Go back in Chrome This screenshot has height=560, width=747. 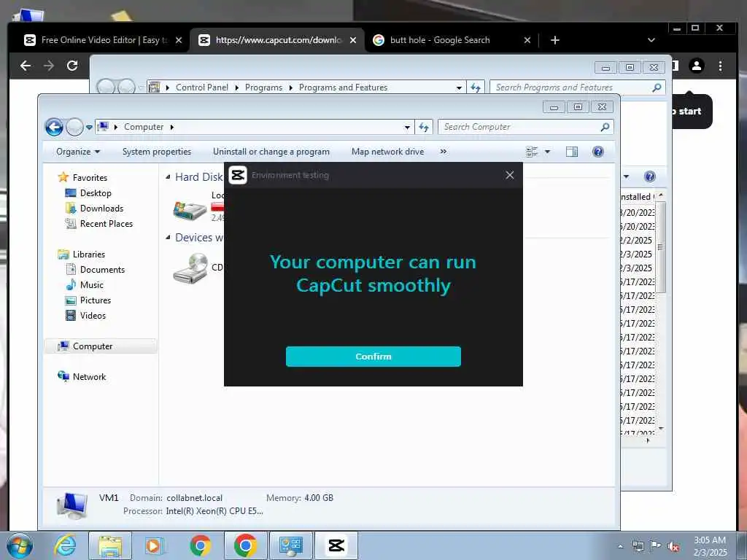pyautogui.click(x=26, y=66)
